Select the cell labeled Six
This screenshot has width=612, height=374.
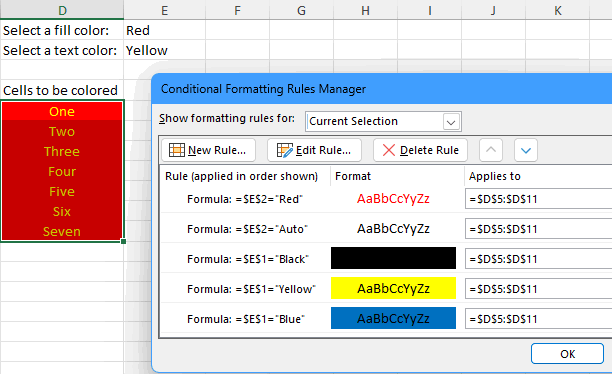click(x=62, y=211)
